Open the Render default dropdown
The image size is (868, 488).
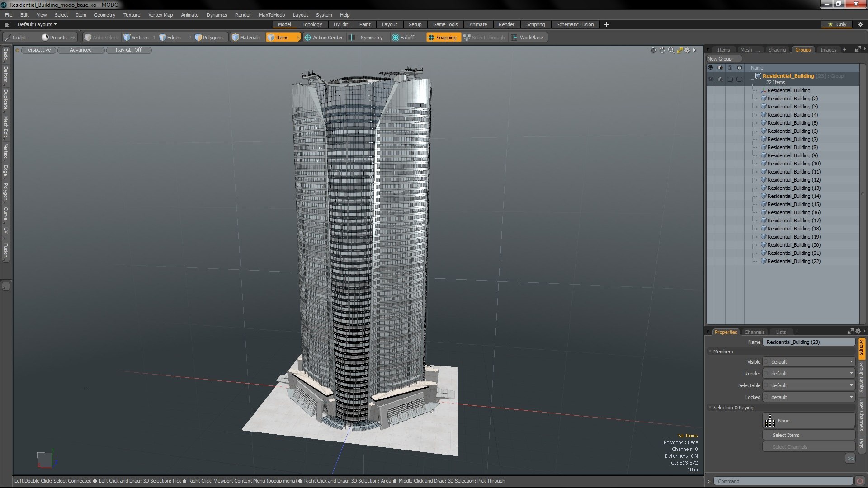(809, 374)
